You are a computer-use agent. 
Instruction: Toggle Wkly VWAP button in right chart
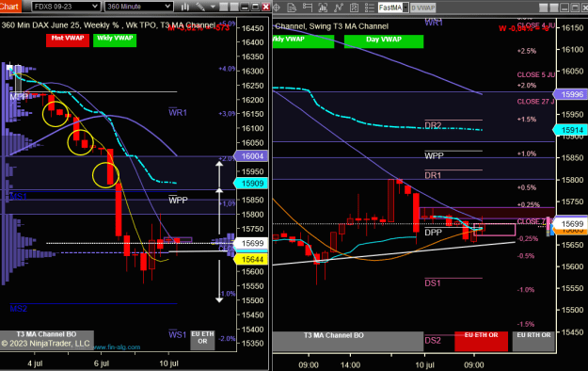[303, 41]
